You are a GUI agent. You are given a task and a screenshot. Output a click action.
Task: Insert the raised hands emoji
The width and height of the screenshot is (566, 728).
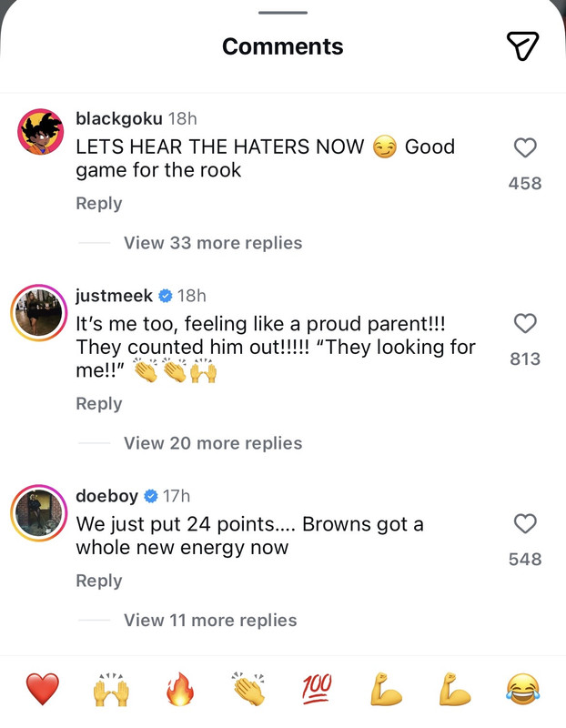(x=111, y=689)
